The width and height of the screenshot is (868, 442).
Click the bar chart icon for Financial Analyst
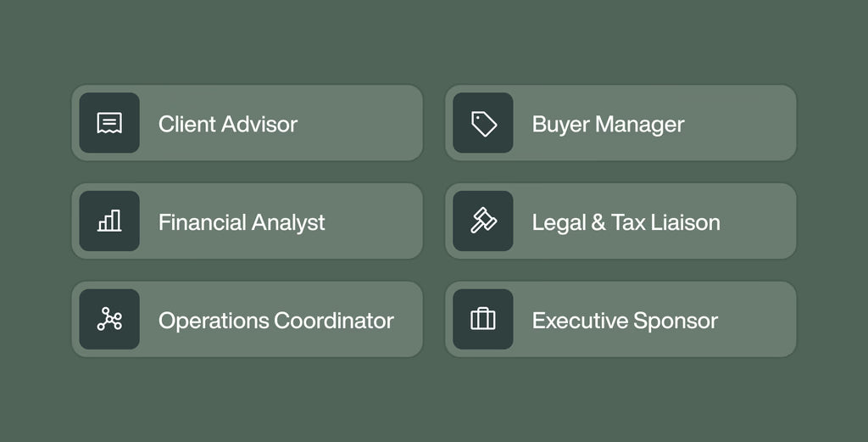[x=109, y=221]
